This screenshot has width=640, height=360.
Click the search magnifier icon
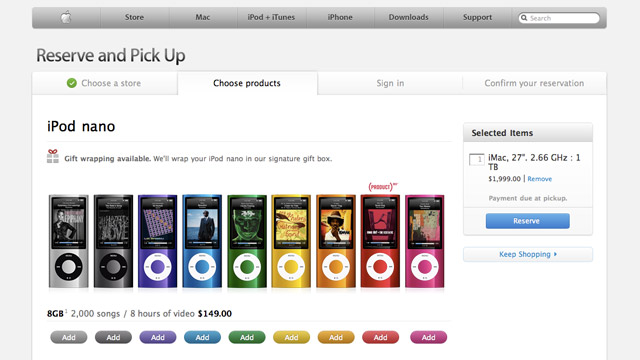click(524, 18)
